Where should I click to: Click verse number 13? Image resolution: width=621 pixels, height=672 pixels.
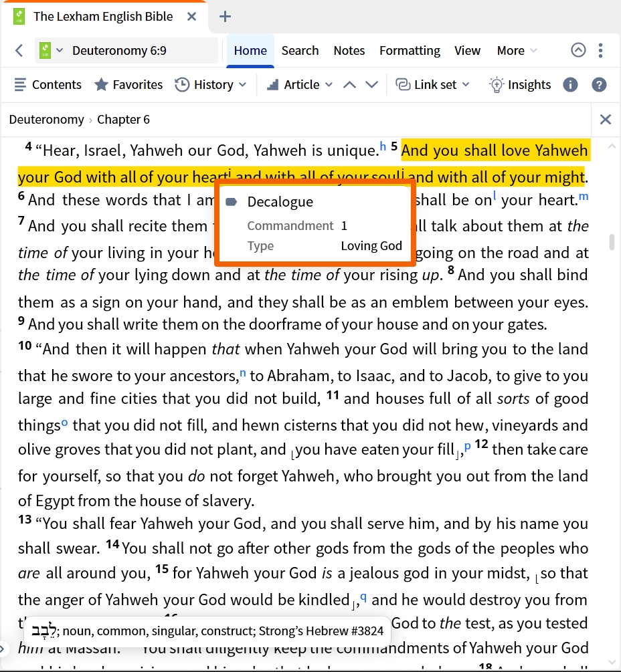click(25, 520)
